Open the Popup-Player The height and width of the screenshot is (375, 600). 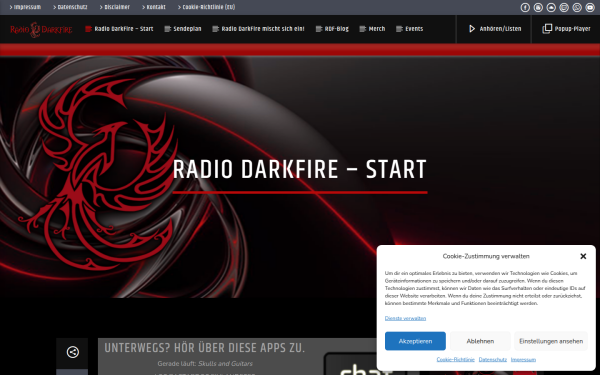coord(566,29)
